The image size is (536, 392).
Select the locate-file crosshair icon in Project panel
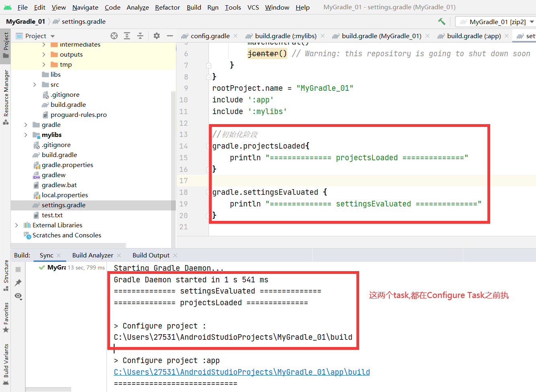pos(114,36)
